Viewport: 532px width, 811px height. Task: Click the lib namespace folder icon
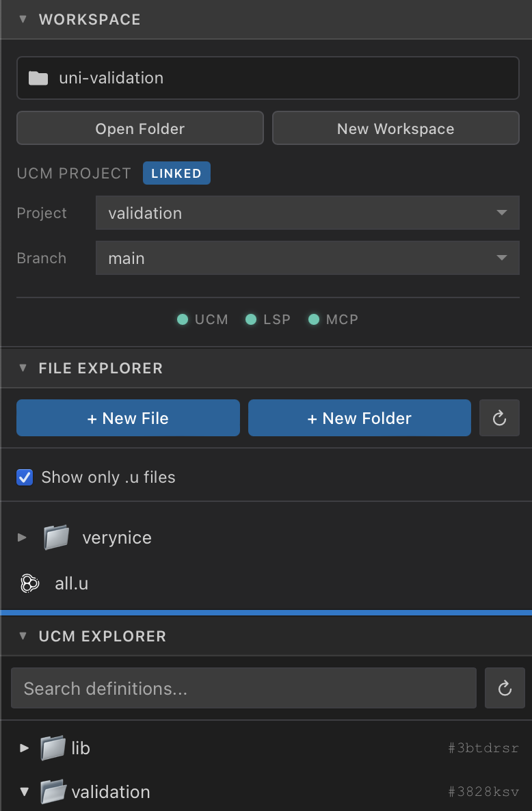(53, 748)
